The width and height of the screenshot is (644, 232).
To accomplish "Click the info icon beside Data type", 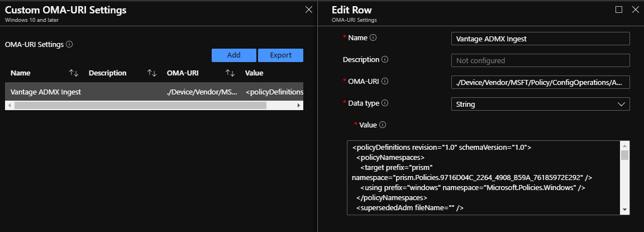I will [x=385, y=103].
